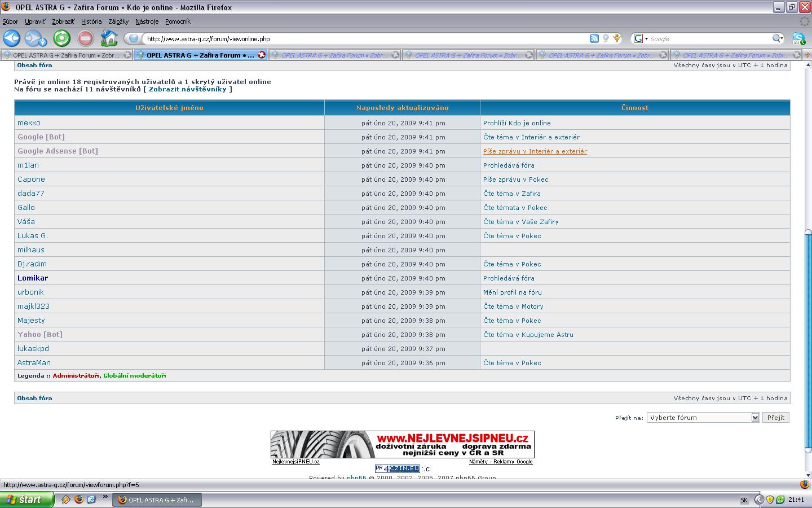
Task: Open the Zobrazit návštěvníky link
Action: [x=187, y=89]
